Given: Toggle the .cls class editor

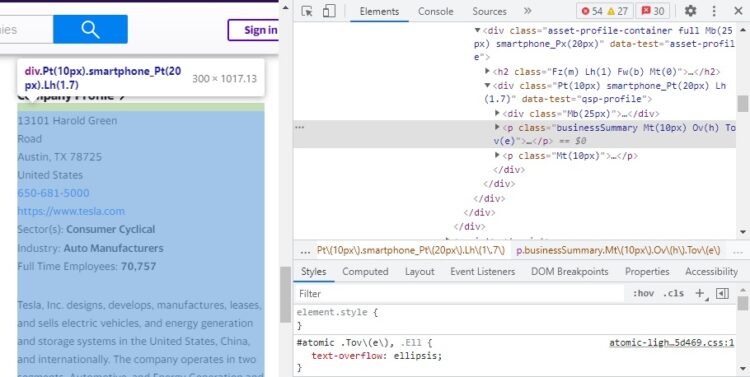Looking at the screenshot, I should click(673, 293).
